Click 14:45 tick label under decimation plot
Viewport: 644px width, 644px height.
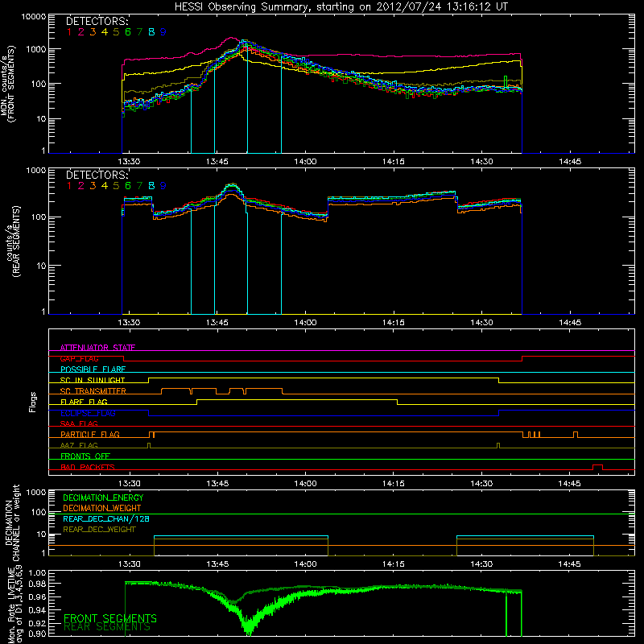570,564
